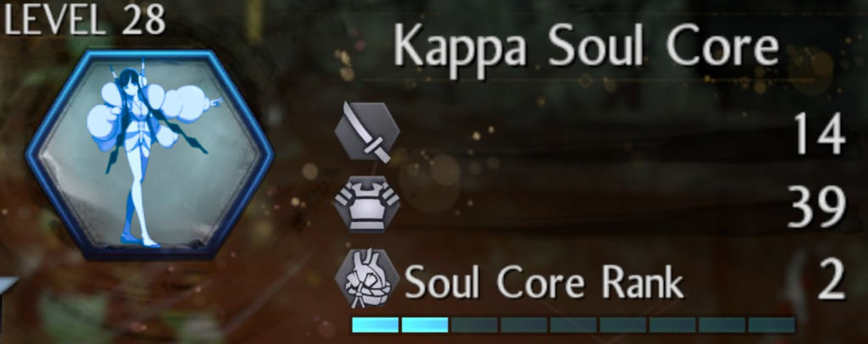This screenshot has width=868, height=344.
Task: Click the Kappa Soul Core title
Action: 587,47
